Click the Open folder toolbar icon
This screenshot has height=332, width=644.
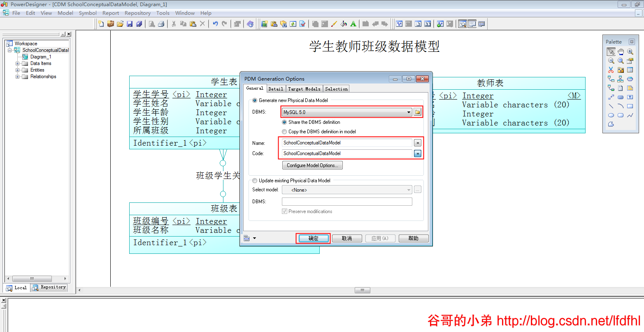point(120,24)
